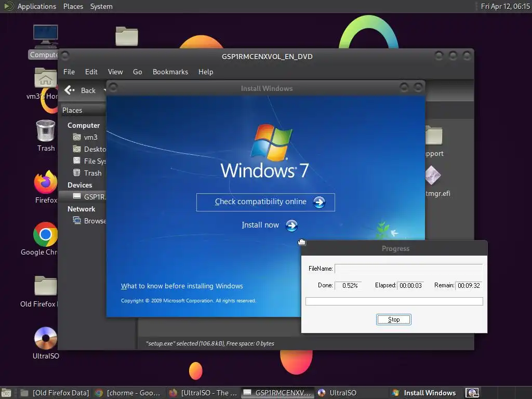Open File menu in file manager

point(69,72)
